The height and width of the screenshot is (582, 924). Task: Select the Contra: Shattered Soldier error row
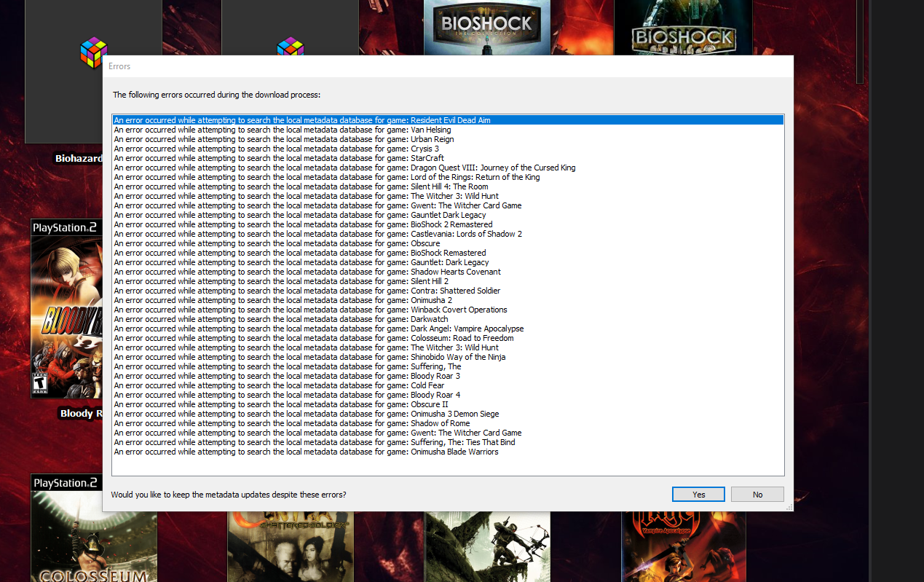click(448, 291)
